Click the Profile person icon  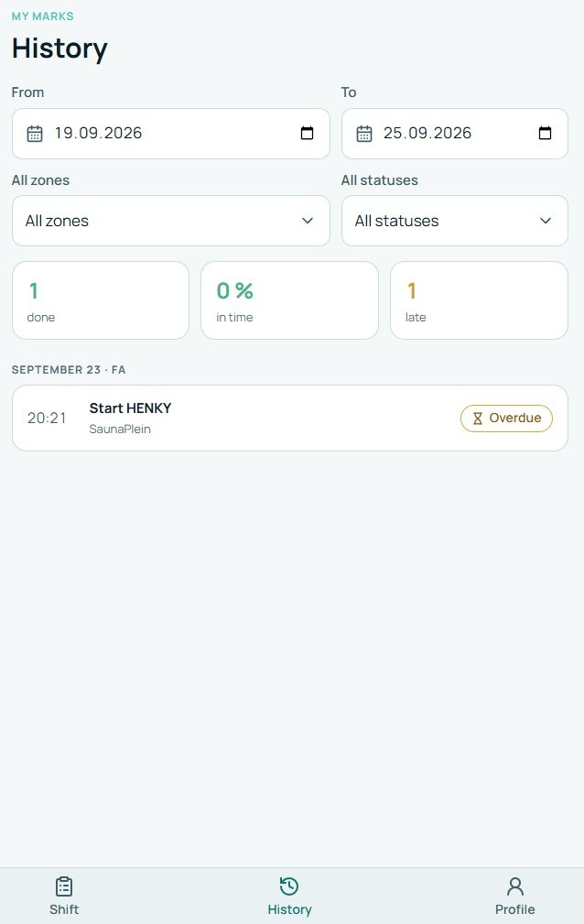tap(515, 886)
